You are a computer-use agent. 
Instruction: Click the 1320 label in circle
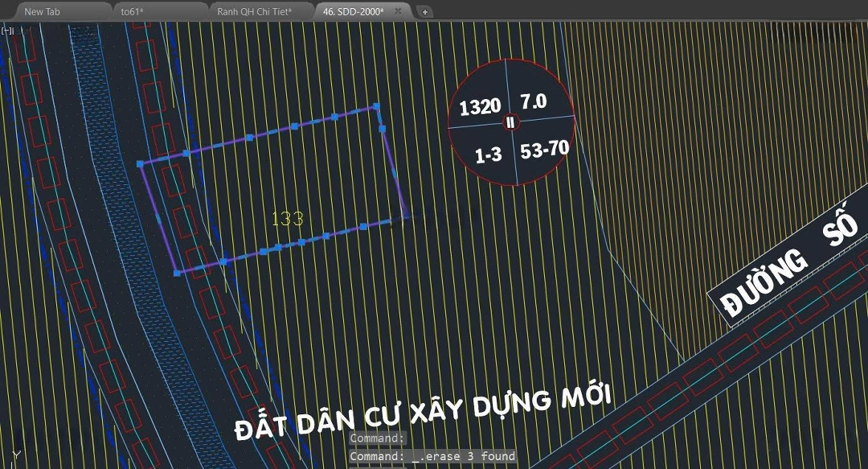pyautogui.click(x=480, y=107)
